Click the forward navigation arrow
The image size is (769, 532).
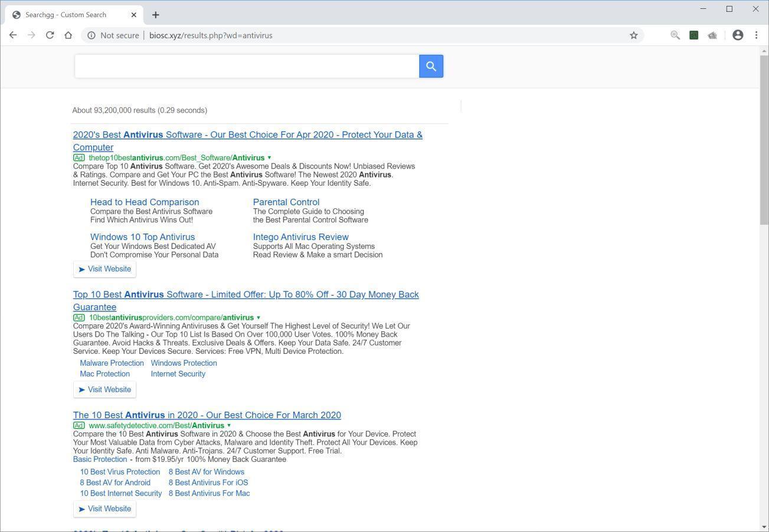point(31,35)
